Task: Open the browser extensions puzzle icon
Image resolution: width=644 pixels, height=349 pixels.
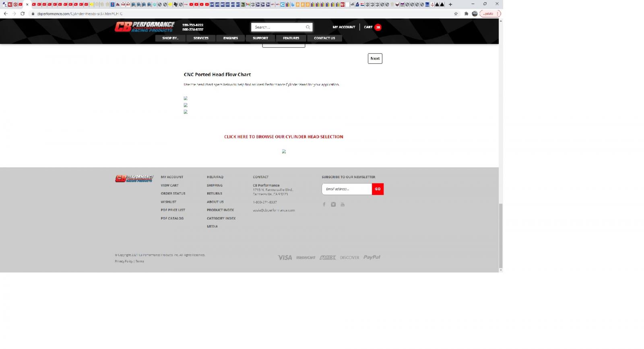Action: tap(466, 14)
